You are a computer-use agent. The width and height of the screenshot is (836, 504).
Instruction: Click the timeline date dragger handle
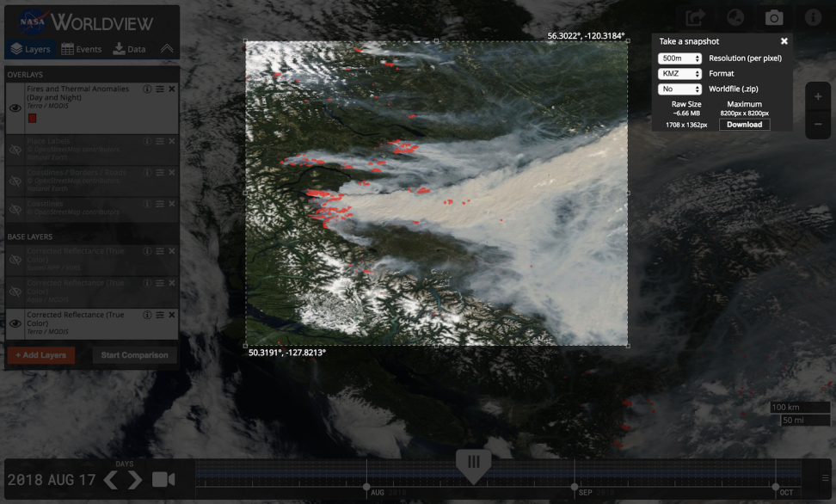(473, 465)
